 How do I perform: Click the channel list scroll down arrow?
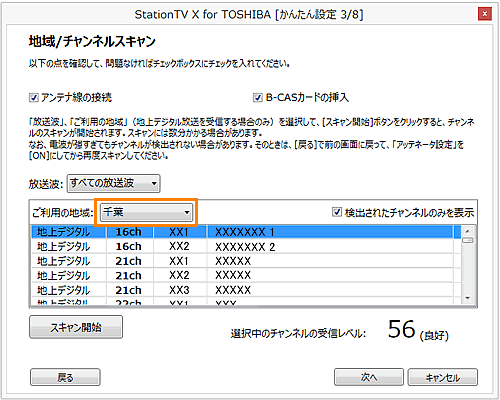click(468, 298)
